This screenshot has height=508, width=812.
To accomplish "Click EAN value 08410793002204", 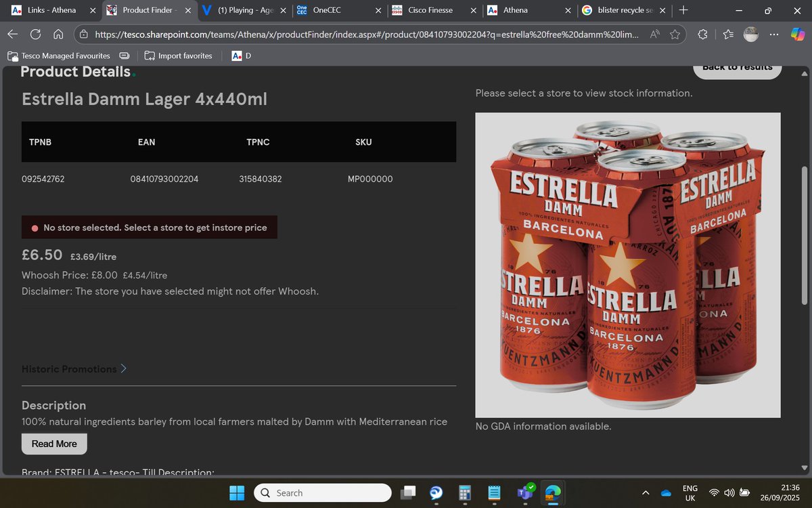I will 164,179.
